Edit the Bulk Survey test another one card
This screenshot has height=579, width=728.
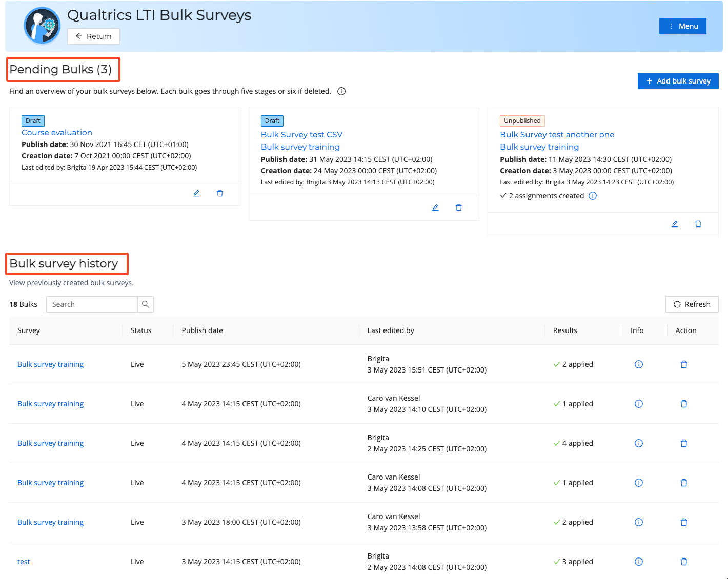[x=675, y=224]
